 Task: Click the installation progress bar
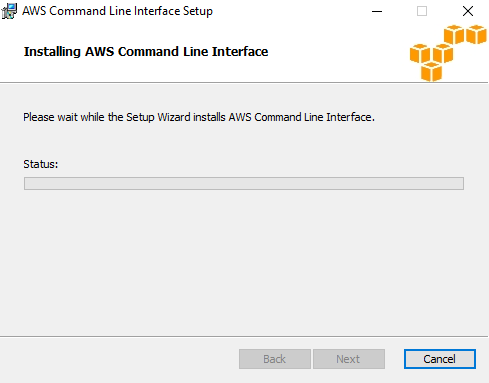(244, 183)
